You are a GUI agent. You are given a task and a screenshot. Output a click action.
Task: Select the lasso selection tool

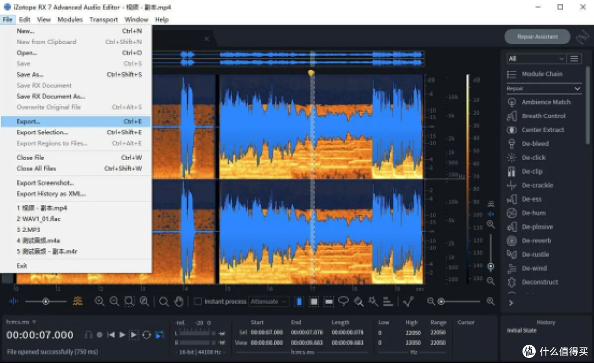tap(344, 301)
